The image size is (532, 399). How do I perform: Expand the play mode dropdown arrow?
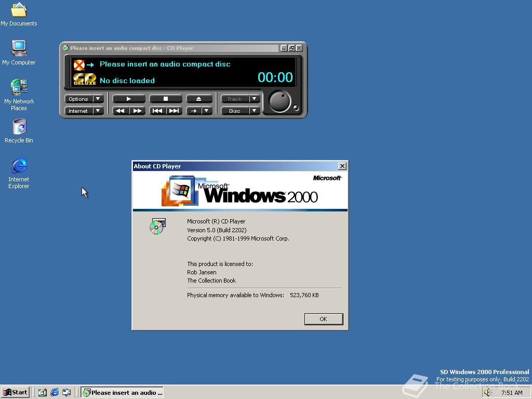click(x=207, y=111)
